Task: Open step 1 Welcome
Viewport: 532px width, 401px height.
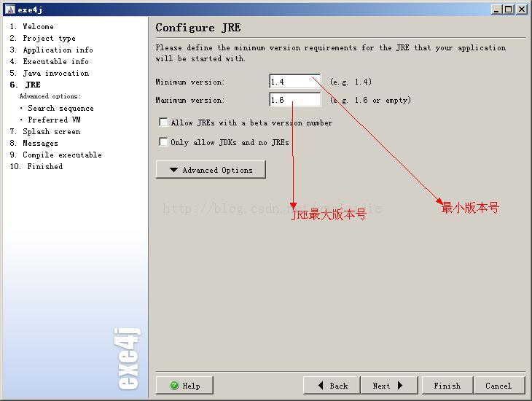Action: (x=31, y=26)
